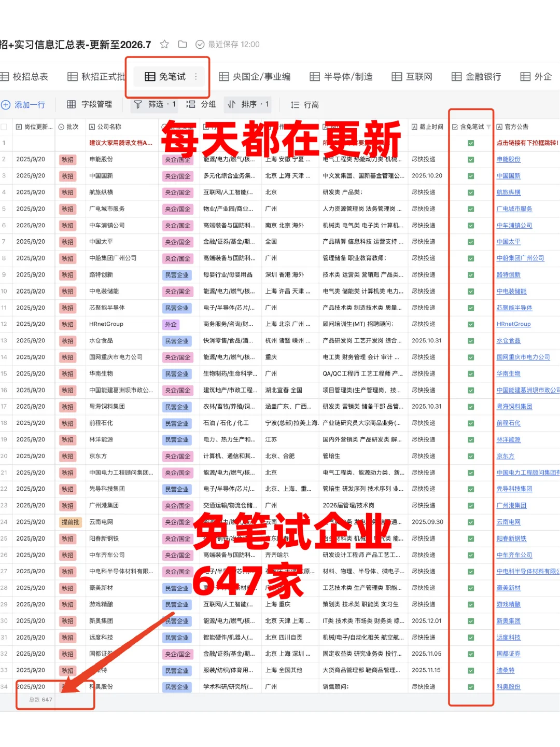The image size is (560, 747).
Task: Click the 添加一行 plus icon
Action: 6,105
